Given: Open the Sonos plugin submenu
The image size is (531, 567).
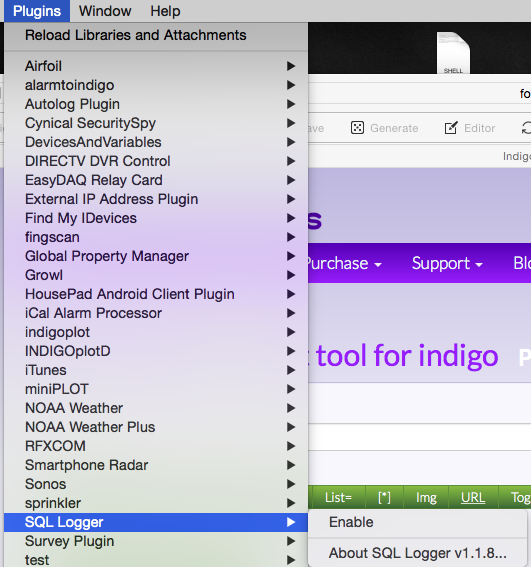Looking at the screenshot, I should pos(156,484).
